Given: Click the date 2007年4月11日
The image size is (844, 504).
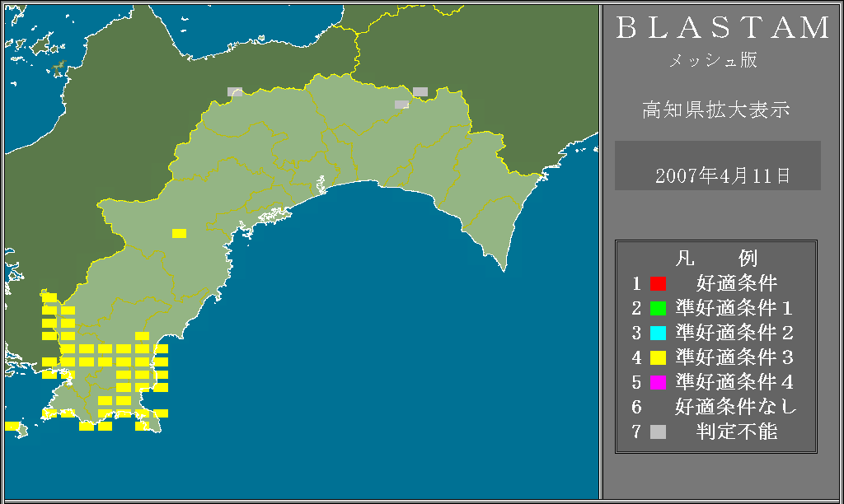Looking at the screenshot, I should 722,176.
